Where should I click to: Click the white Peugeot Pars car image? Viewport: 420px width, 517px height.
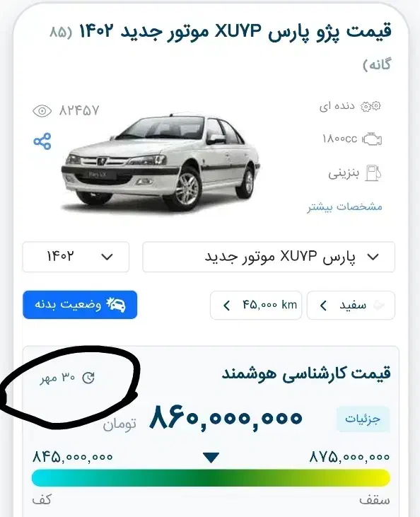tap(161, 162)
